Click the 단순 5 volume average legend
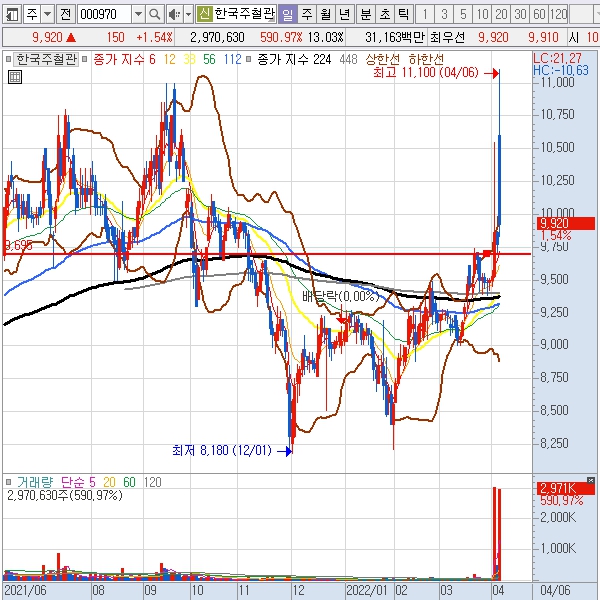This screenshot has height=600, width=600. [78, 482]
